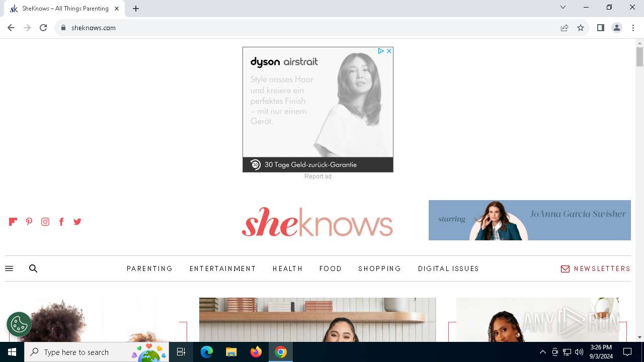This screenshot has width=644, height=362.
Task: Click the page vertical scrollbar thumb
Action: tap(639, 56)
